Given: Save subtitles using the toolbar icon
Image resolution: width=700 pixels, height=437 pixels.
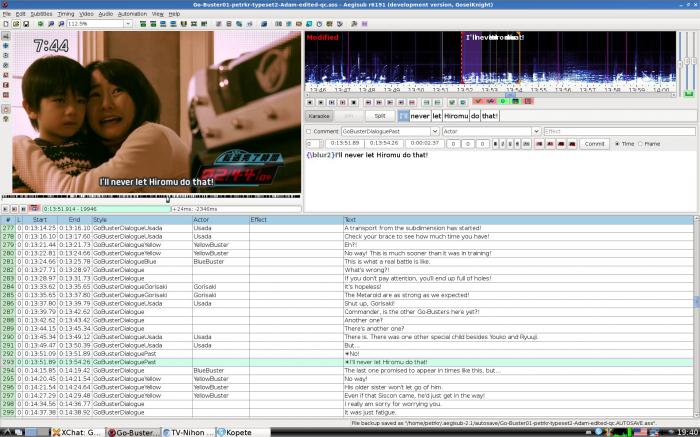Looking at the screenshot, I should [x=26, y=24].
